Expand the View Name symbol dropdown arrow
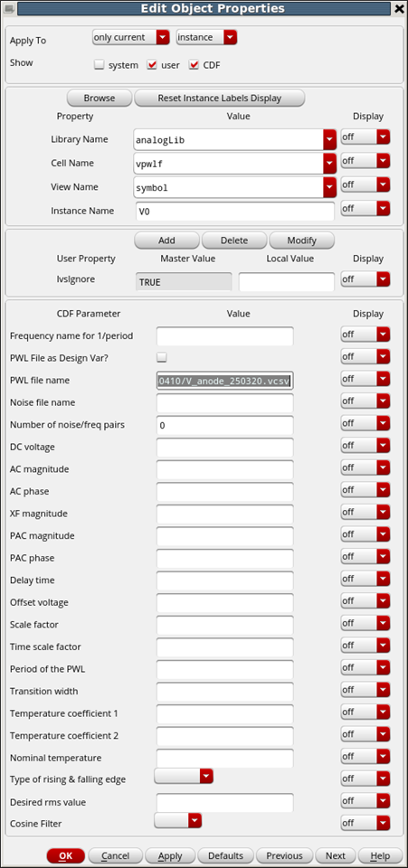Image resolution: width=408 pixels, height=868 pixels. pyautogui.click(x=330, y=187)
